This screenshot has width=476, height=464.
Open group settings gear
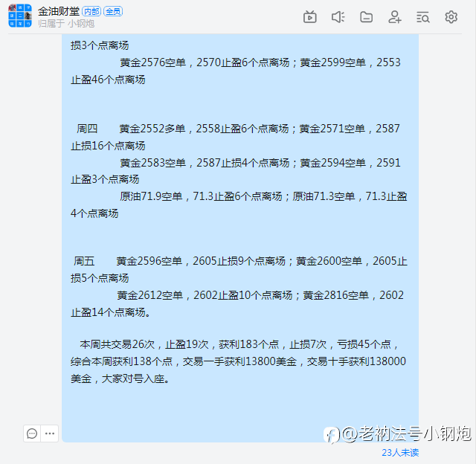[x=451, y=17]
